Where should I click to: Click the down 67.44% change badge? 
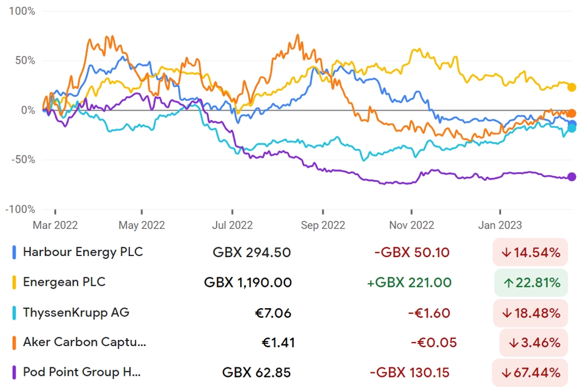tap(530, 372)
